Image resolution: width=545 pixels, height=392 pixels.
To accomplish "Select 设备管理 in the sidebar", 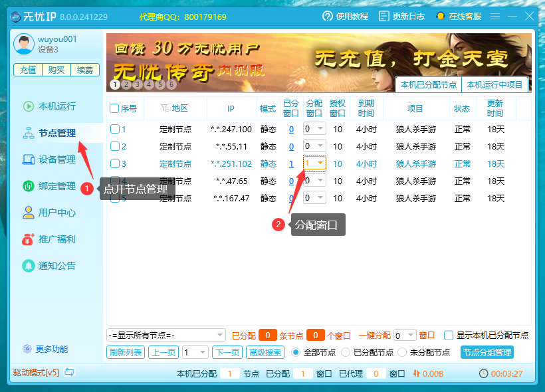I will click(49, 159).
